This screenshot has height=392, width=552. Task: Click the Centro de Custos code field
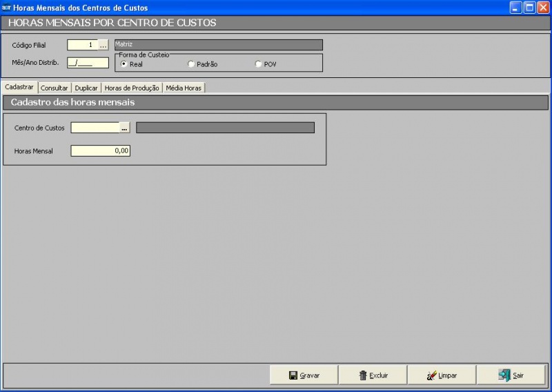pos(95,128)
